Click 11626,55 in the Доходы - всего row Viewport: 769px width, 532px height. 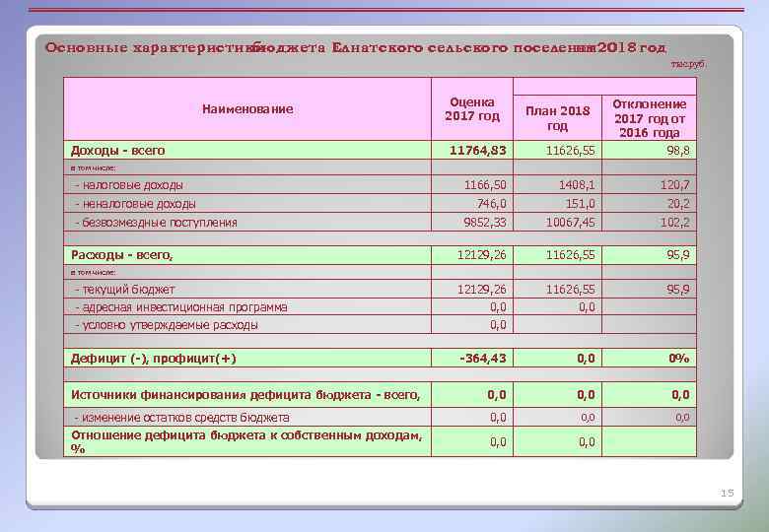(x=571, y=151)
